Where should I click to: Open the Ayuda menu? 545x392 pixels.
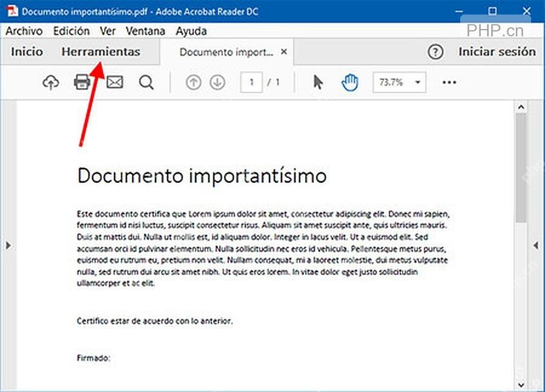tap(191, 31)
